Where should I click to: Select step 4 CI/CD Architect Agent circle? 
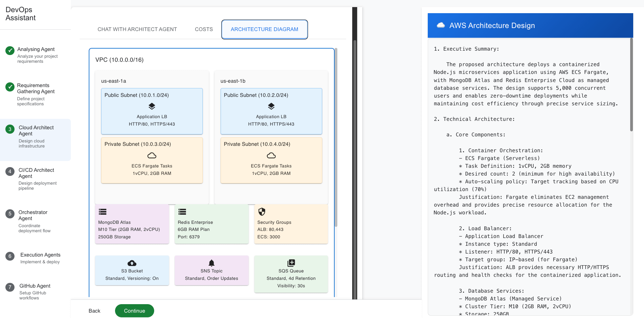pyautogui.click(x=10, y=171)
